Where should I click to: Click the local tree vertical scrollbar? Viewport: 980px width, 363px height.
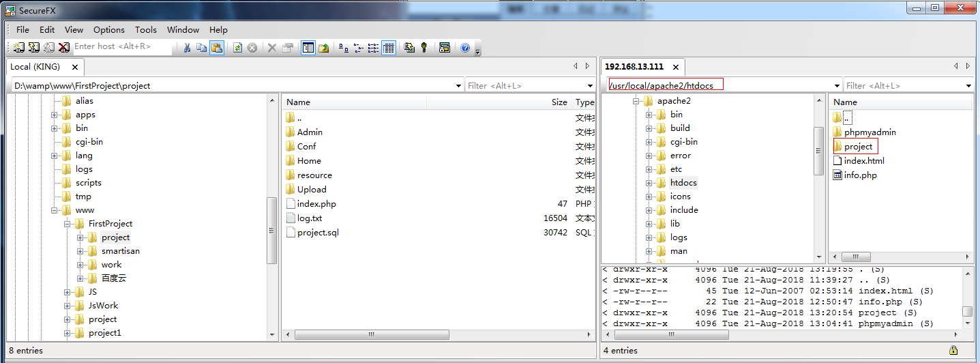273,230
